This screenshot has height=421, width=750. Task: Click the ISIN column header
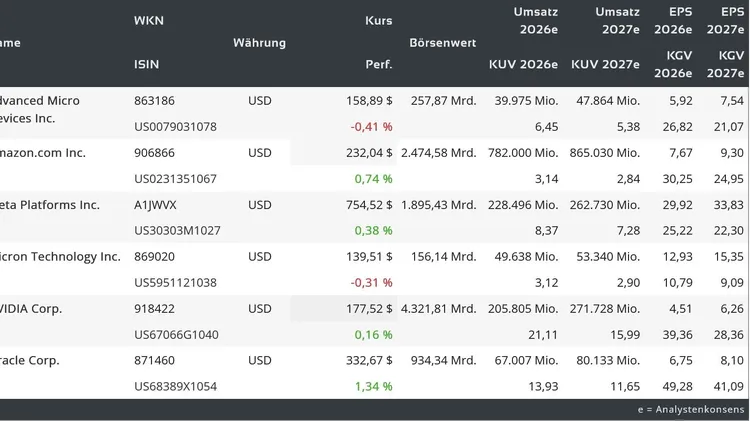click(x=146, y=65)
